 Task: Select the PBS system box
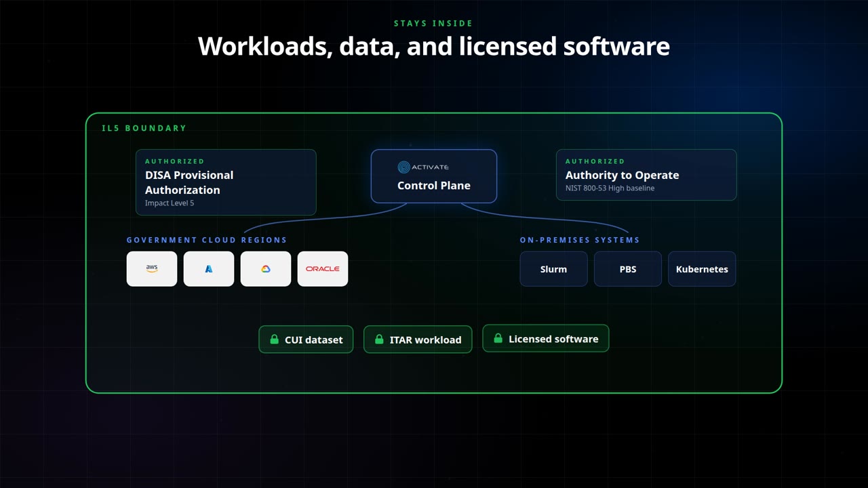click(628, 269)
